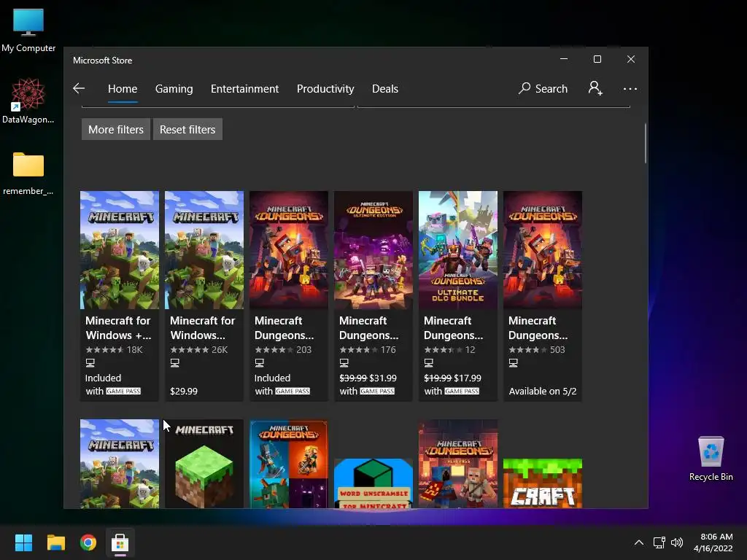Open Minecraft Dungeons Ultimate Edition cover
This screenshot has width=747, height=560.
[x=373, y=250]
